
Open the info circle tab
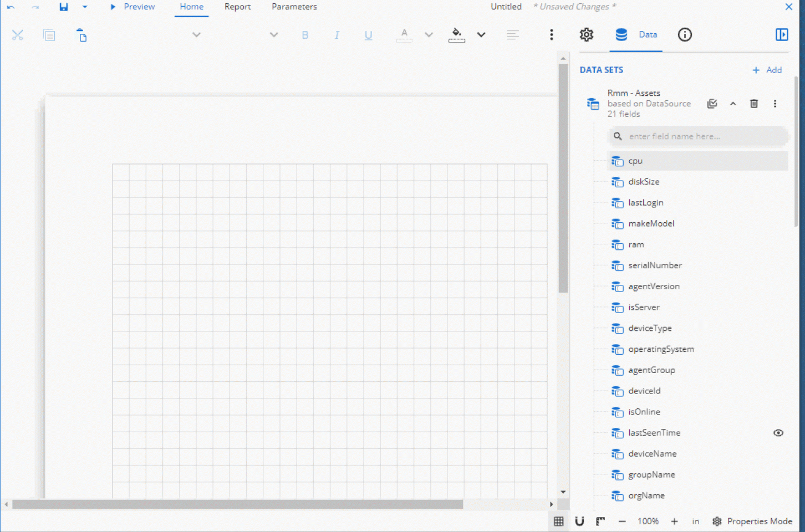pyautogui.click(x=685, y=35)
